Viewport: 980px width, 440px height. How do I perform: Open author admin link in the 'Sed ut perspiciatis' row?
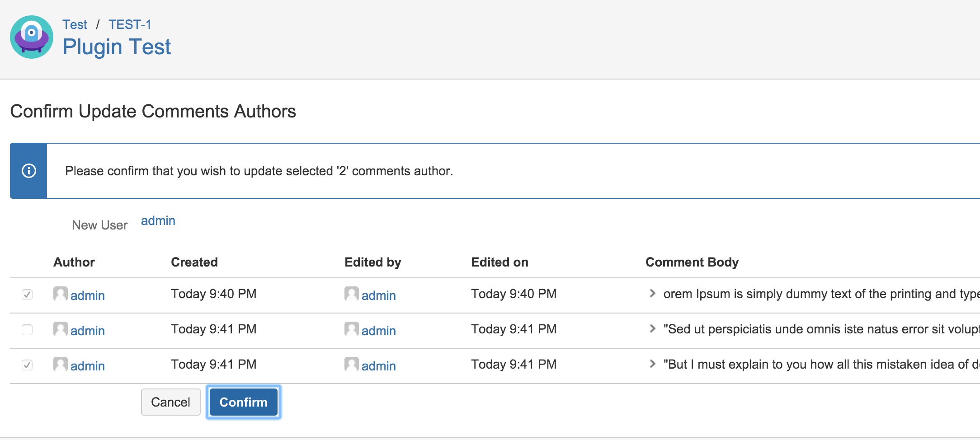pyautogui.click(x=88, y=331)
